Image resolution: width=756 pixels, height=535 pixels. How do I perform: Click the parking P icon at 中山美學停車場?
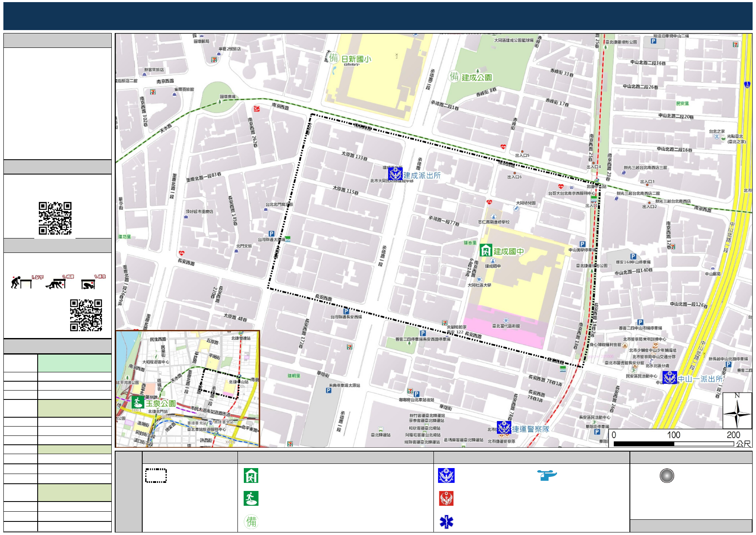tap(582, 244)
